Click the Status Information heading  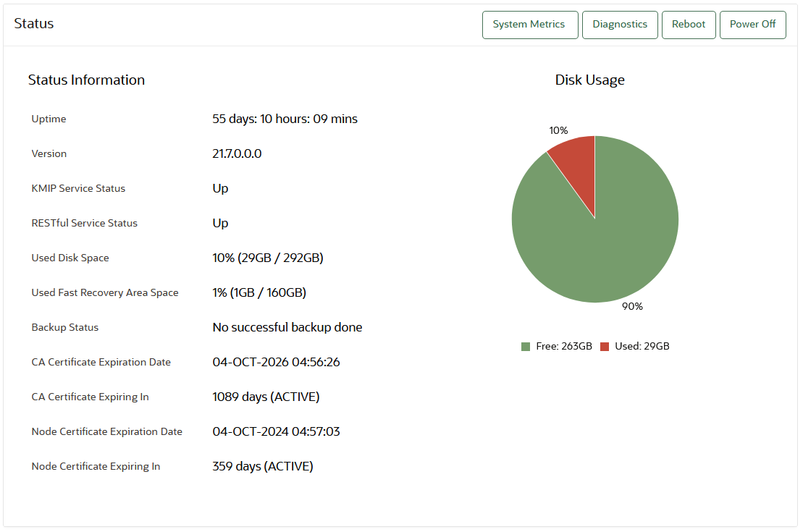pyautogui.click(x=86, y=80)
